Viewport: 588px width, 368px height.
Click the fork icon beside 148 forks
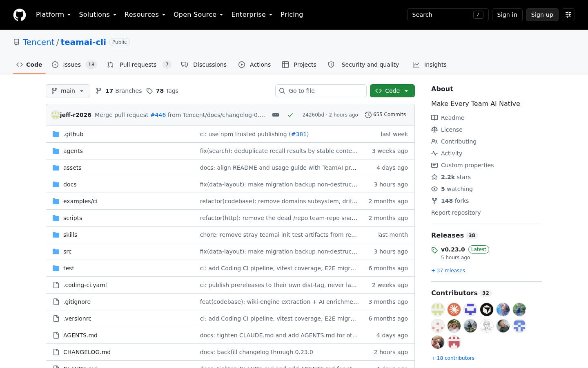tap(434, 201)
